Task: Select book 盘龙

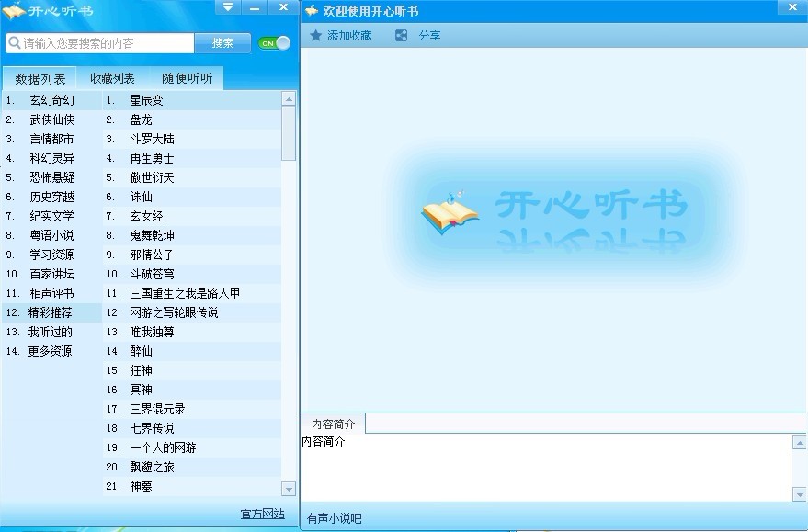Action: click(192, 119)
